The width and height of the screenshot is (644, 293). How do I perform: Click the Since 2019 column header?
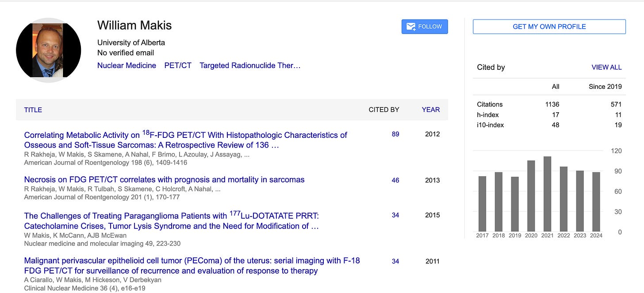(605, 87)
